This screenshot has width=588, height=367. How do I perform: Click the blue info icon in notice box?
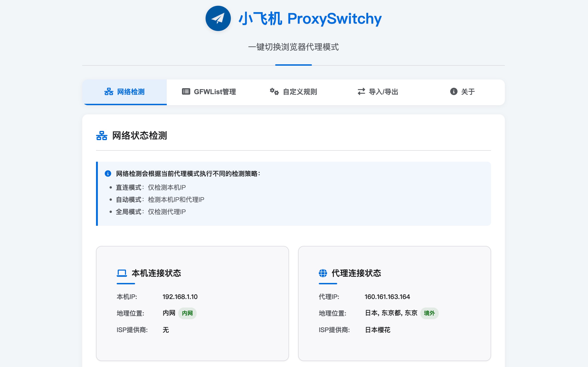pos(108,174)
